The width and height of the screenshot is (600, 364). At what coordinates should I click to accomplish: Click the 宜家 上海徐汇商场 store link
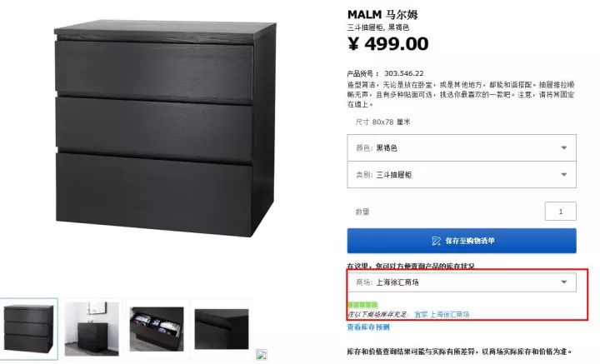point(442,314)
